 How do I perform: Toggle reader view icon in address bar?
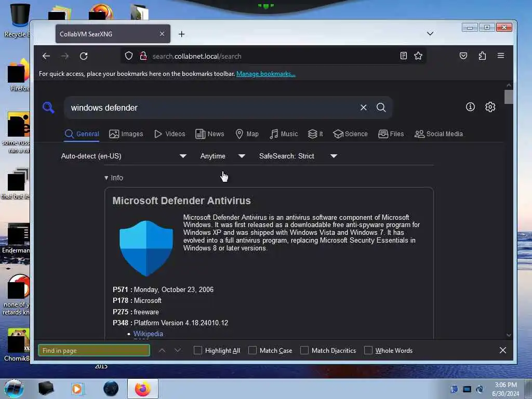tap(403, 56)
